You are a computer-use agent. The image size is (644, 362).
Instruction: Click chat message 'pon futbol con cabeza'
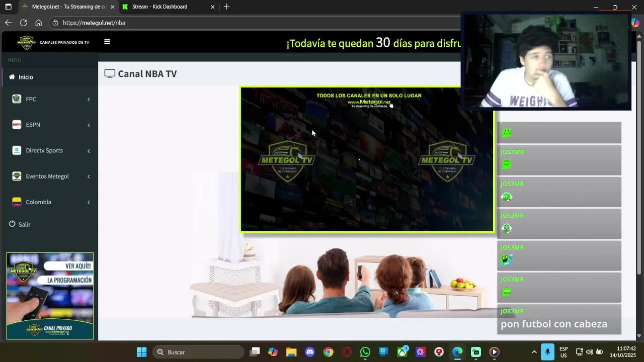554,324
